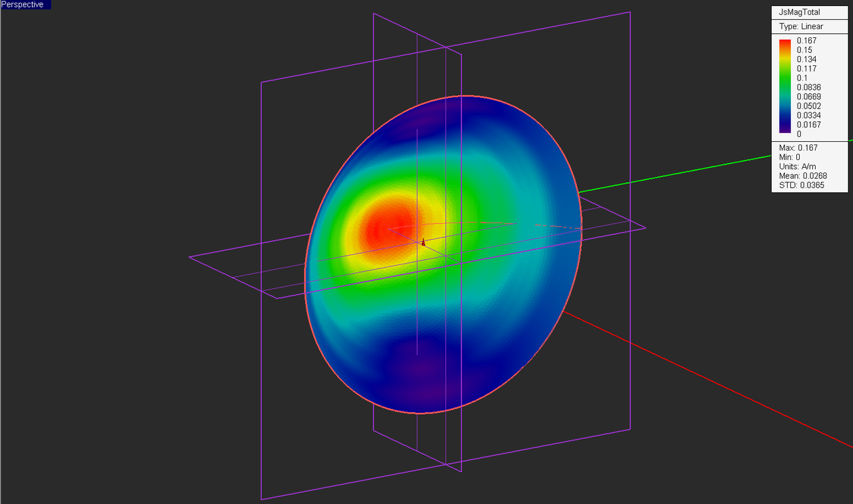Image resolution: width=853 pixels, height=504 pixels.
Task: Select the Units: A/m label
Action: pos(797,166)
